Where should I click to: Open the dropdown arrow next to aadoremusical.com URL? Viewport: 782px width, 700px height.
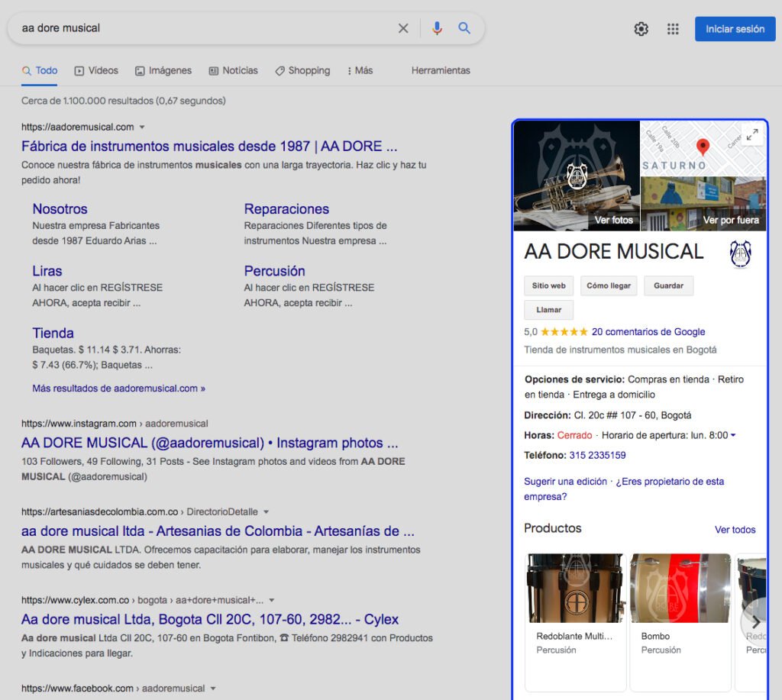(142, 127)
